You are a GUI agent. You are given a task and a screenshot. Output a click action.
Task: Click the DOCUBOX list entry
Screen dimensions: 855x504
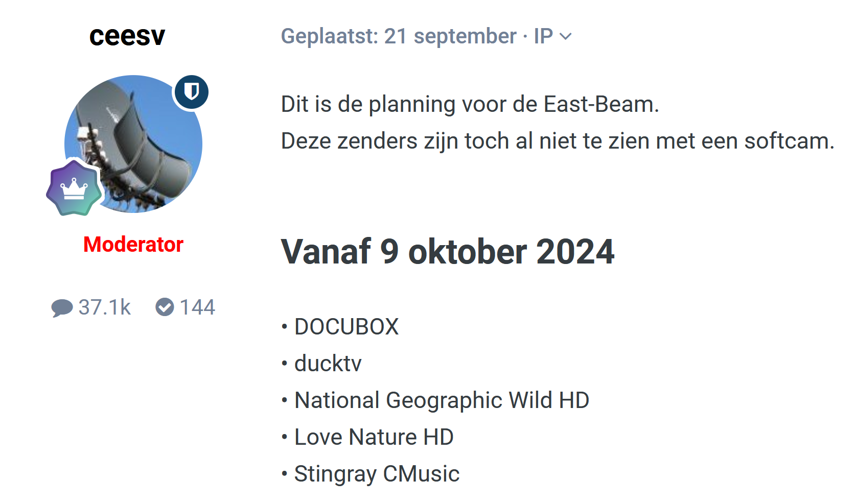346,327
